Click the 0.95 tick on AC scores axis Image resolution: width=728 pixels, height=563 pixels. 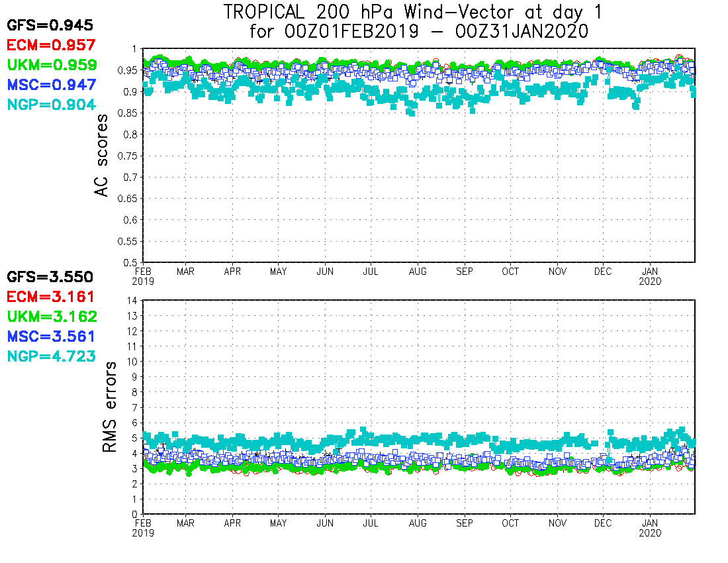point(128,70)
